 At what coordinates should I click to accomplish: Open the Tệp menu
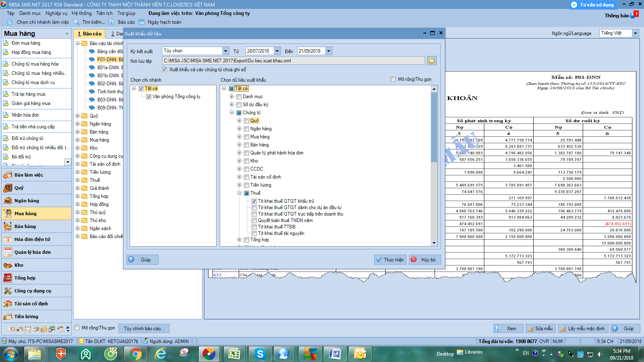coord(10,13)
